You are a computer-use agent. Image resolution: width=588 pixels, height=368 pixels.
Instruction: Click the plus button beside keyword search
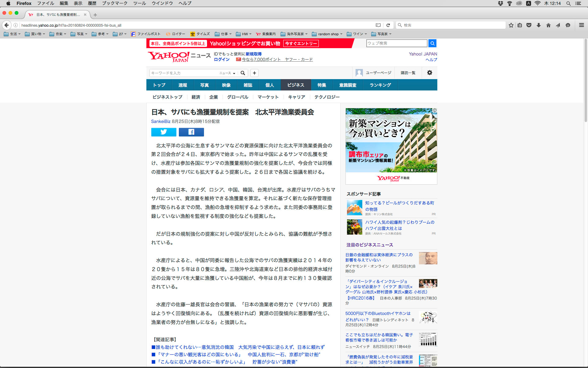[x=254, y=73]
